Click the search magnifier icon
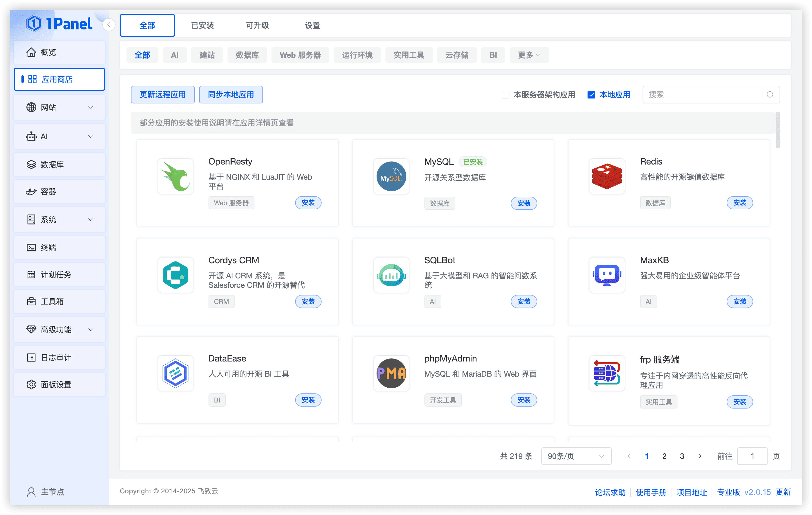The width and height of the screenshot is (812, 515). [x=770, y=95]
